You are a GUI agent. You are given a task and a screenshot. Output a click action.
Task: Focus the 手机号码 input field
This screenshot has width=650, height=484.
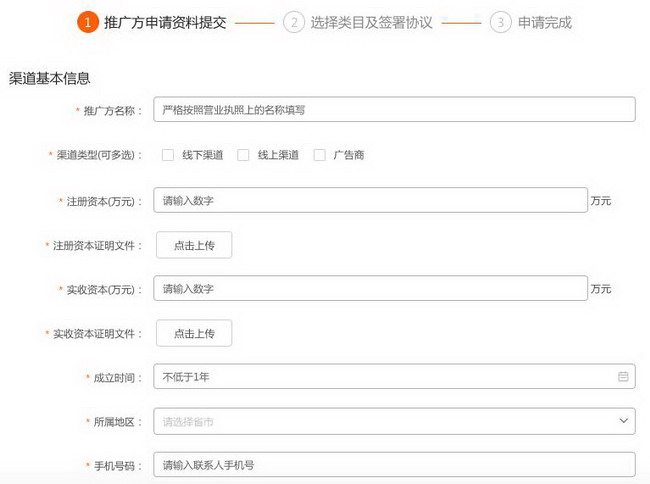[394, 465]
